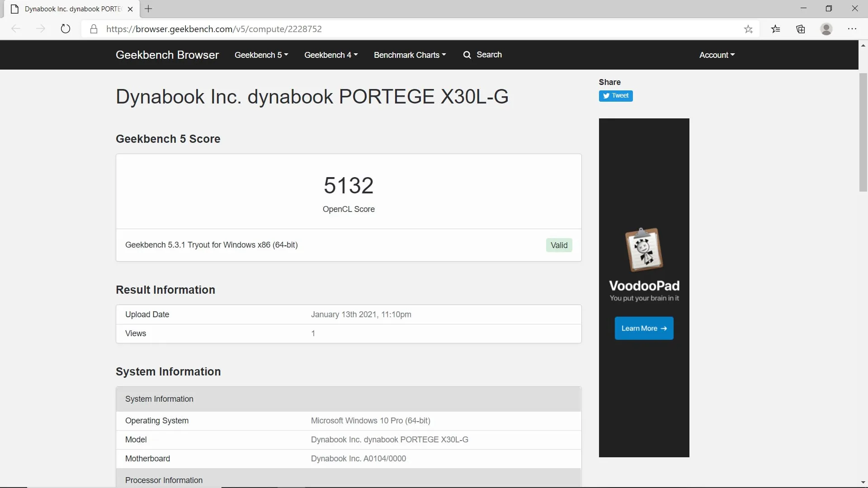Click the VoodooPad clipboard ad image
The image size is (868, 488).
644,249
